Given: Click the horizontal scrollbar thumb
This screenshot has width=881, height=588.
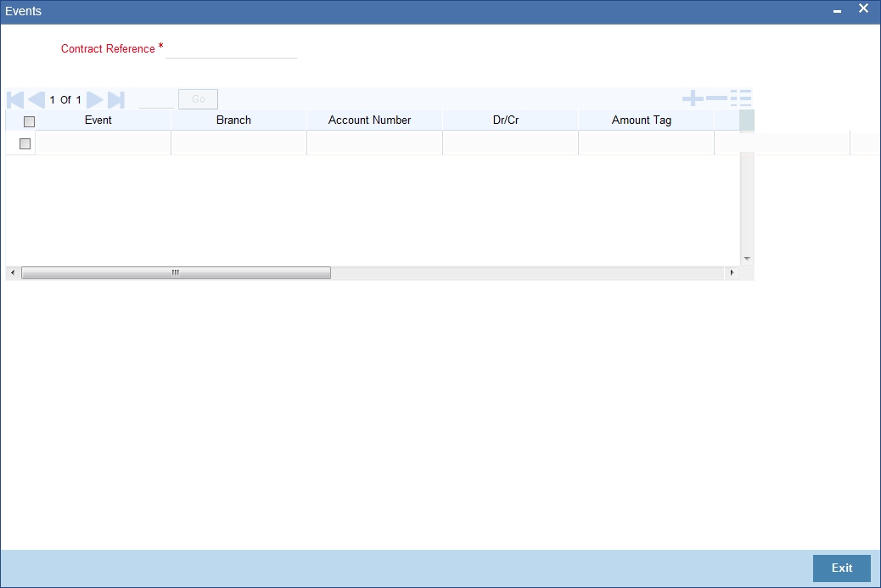Looking at the screenshot, I should [x=176, y=273].
